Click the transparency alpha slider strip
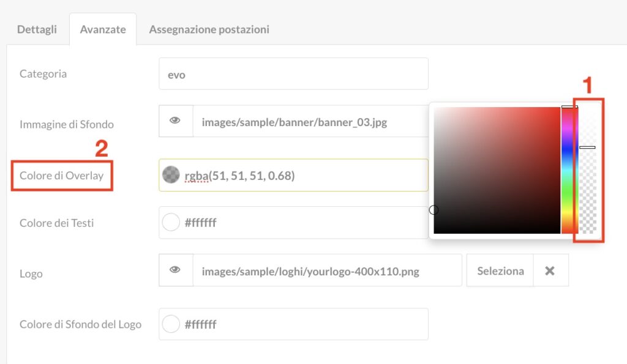The height and width of the screenshot is (364, 627). click(x=588, y=170)
